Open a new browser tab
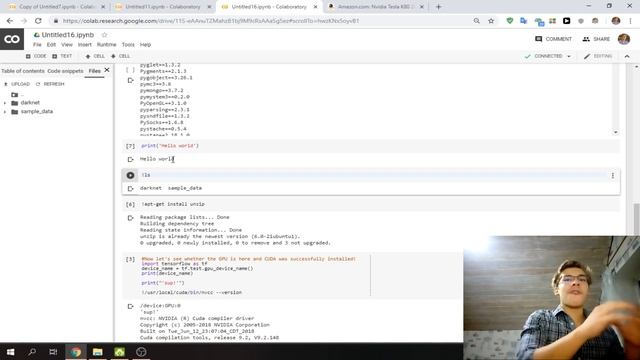The height and width of the screenshot is (360, 640). point(438,7)
